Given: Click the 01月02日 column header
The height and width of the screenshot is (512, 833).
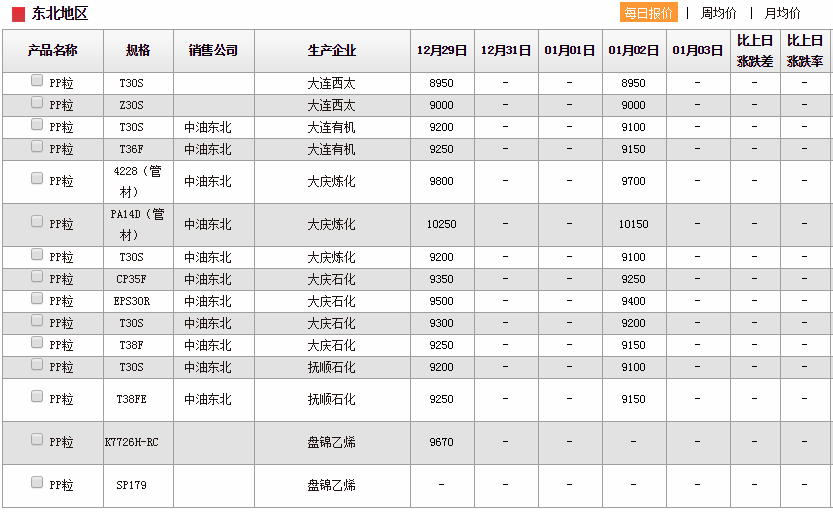Looking at the screenshot, I should point(634,51).
